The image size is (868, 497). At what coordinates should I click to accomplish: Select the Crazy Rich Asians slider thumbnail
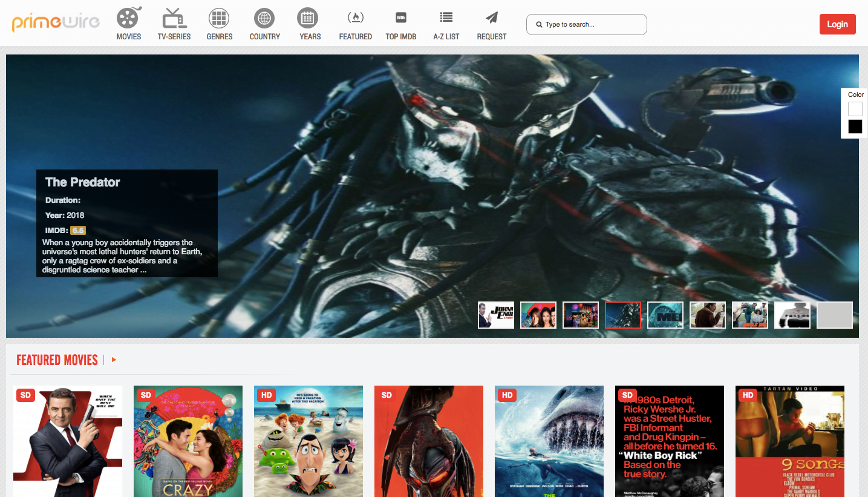tap(538, 315)
